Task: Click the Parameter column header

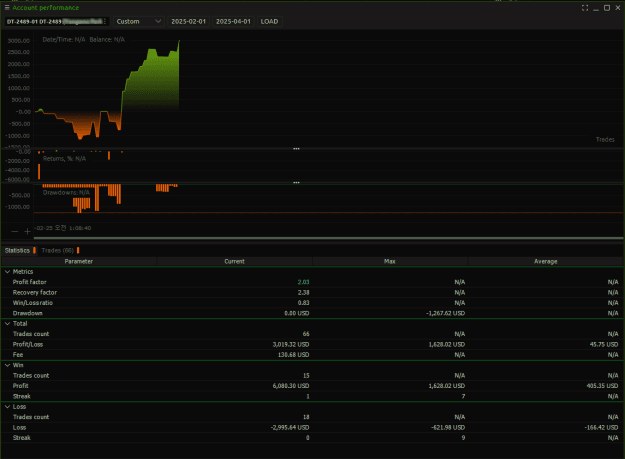Action: (79, 261)
